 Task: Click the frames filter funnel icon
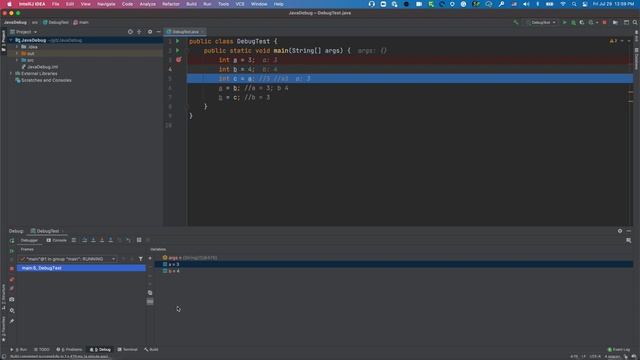[x=140, y=259]
